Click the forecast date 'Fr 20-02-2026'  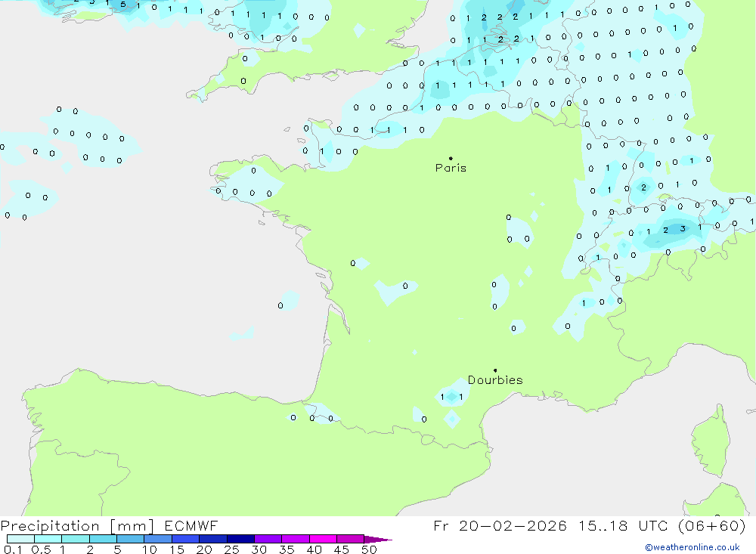500,525
